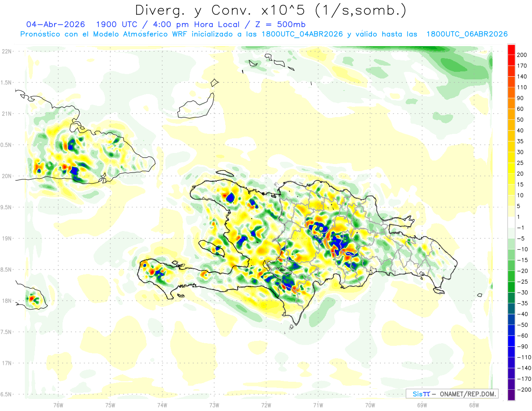532x411 pixels.
Task: Click the 18N latitude axis label
Action: coord(7,301)
